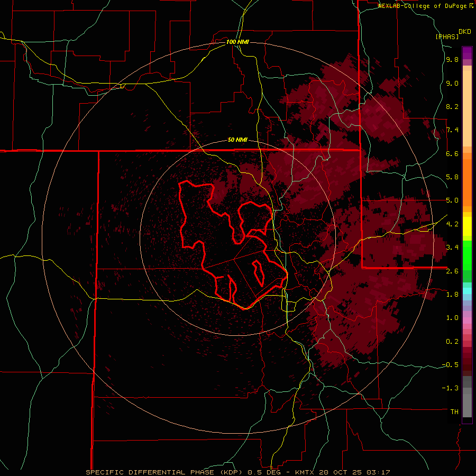Pick the purple top color bar segment

tap(467, 53)
